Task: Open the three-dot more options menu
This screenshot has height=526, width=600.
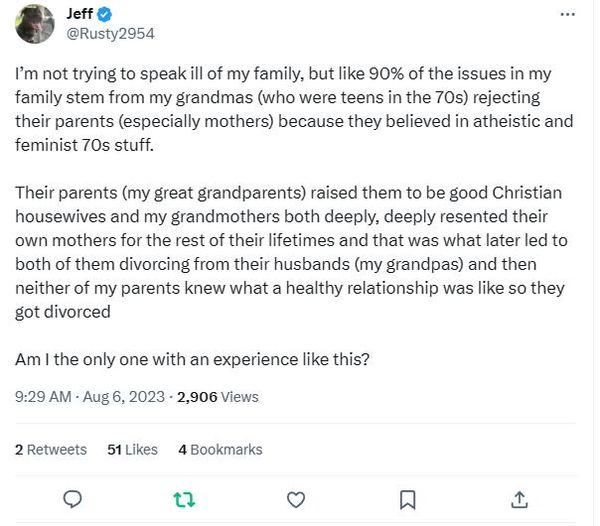Action: coord(567,15)
